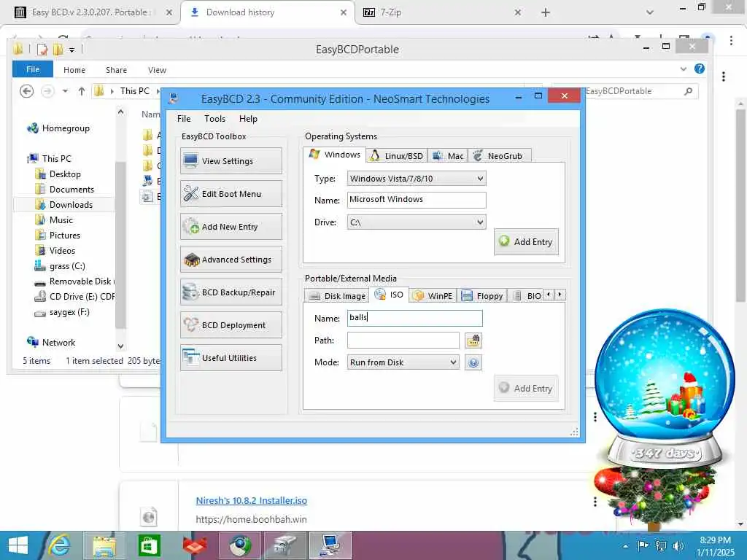Select Homegroup in navigation pane
747x560 pixels.
(x=58, y=128)
